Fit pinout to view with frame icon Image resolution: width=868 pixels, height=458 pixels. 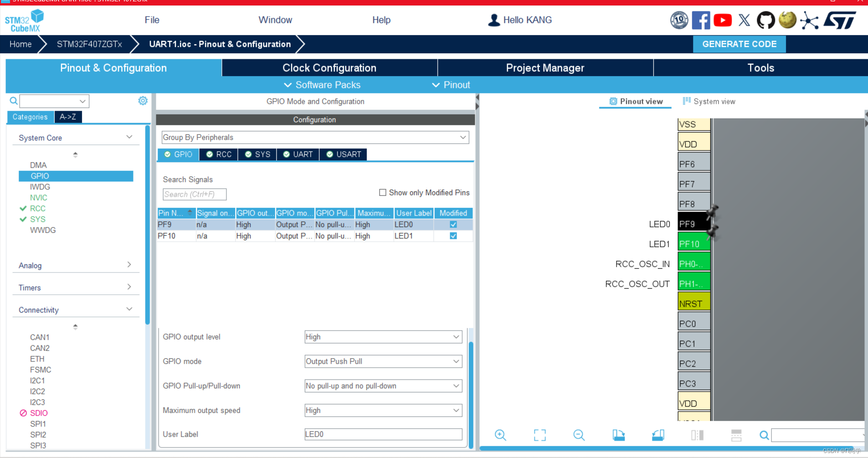tap(539, 435)
